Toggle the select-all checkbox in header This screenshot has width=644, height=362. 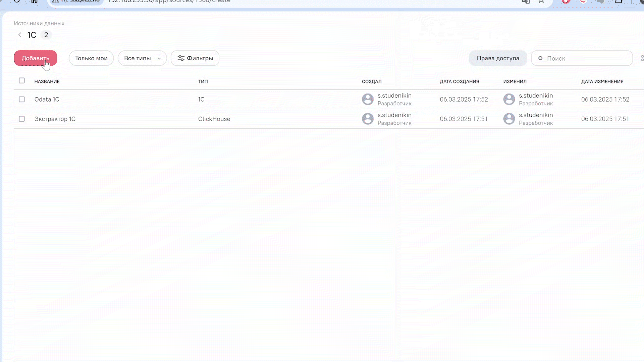coord(22,81)
